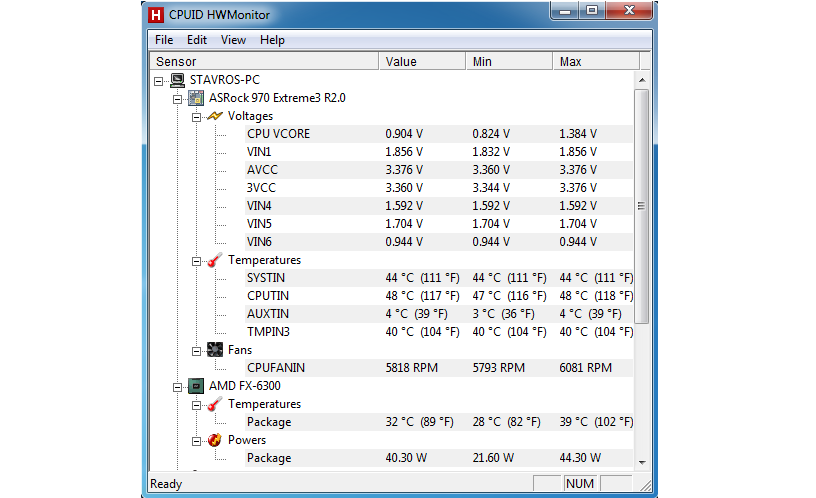Select the Fans label
816x498 pixels.
tap(239, 350)
